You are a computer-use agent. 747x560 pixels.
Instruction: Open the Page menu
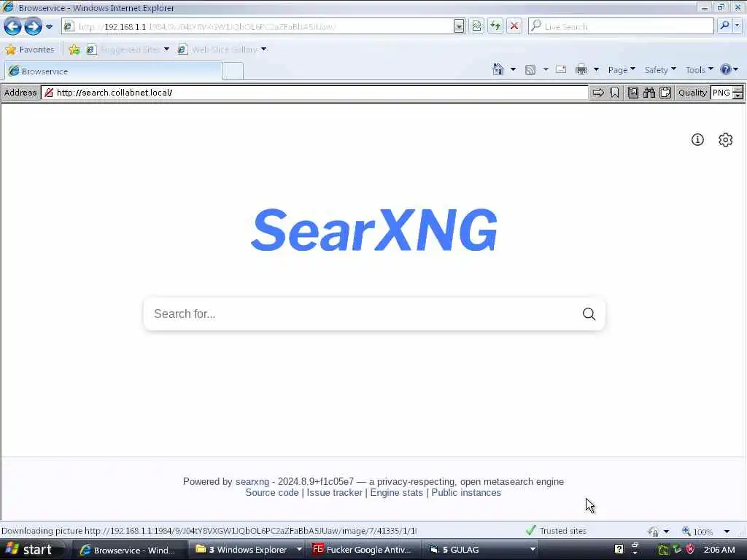622,70
